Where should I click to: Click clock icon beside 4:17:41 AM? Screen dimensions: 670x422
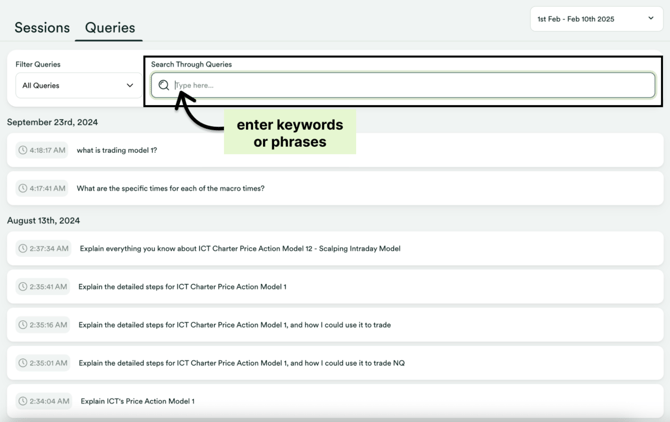pos(23,188)
